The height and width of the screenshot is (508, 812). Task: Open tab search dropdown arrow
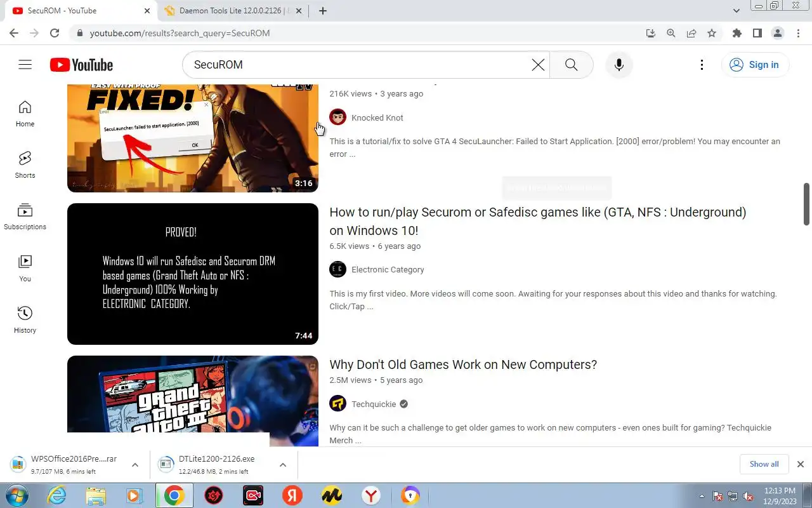click(737, 11)
